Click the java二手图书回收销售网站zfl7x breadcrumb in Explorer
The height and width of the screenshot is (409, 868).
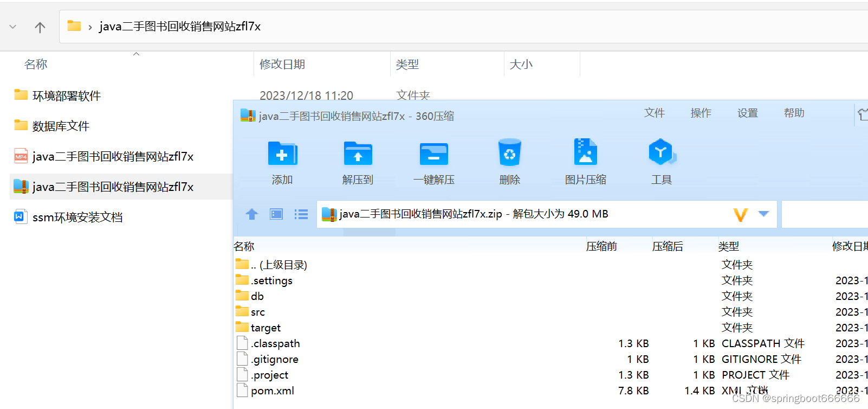180,27
